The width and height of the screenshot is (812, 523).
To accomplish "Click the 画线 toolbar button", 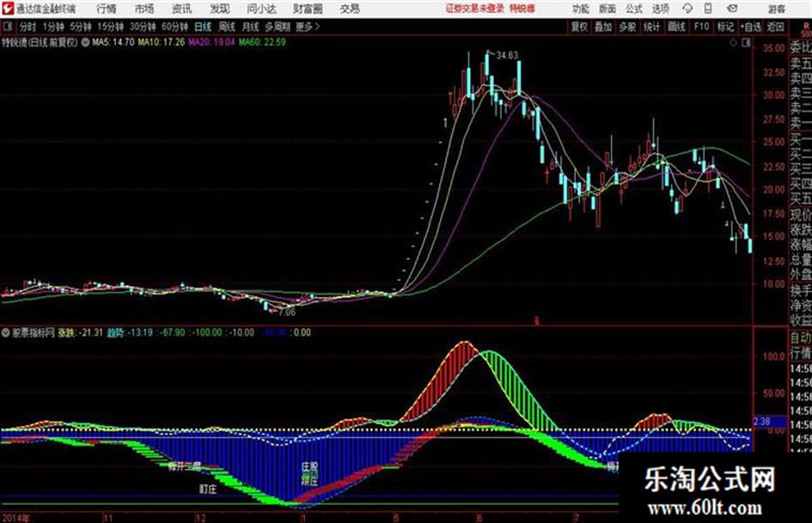I will (676, 27).
